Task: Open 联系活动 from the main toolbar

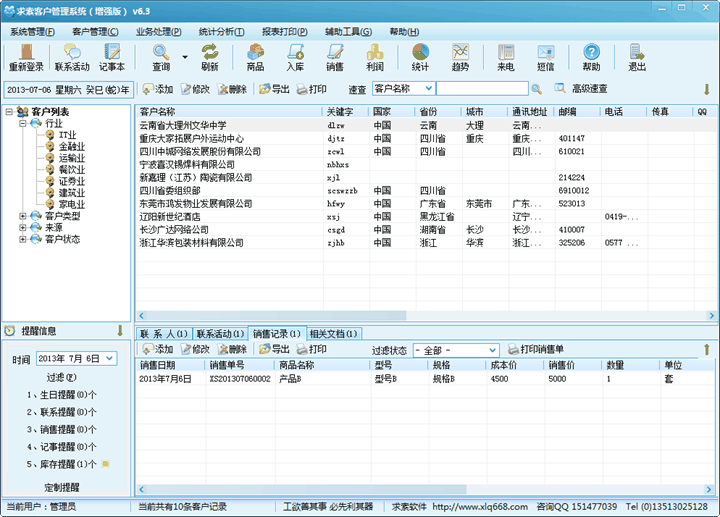Action: click(x=72, y=57)
